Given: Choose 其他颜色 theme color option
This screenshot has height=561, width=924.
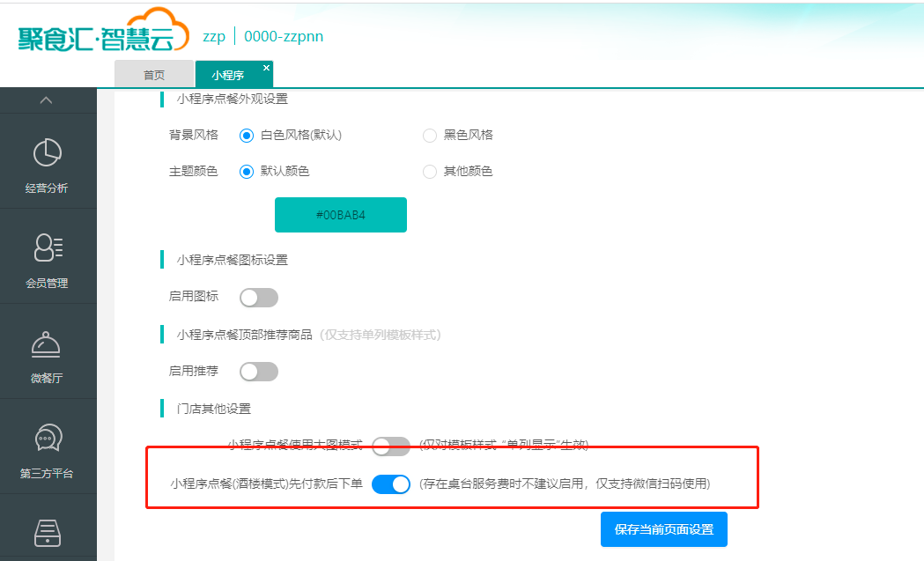Looking at the screenshot, I should pos(430,172).
